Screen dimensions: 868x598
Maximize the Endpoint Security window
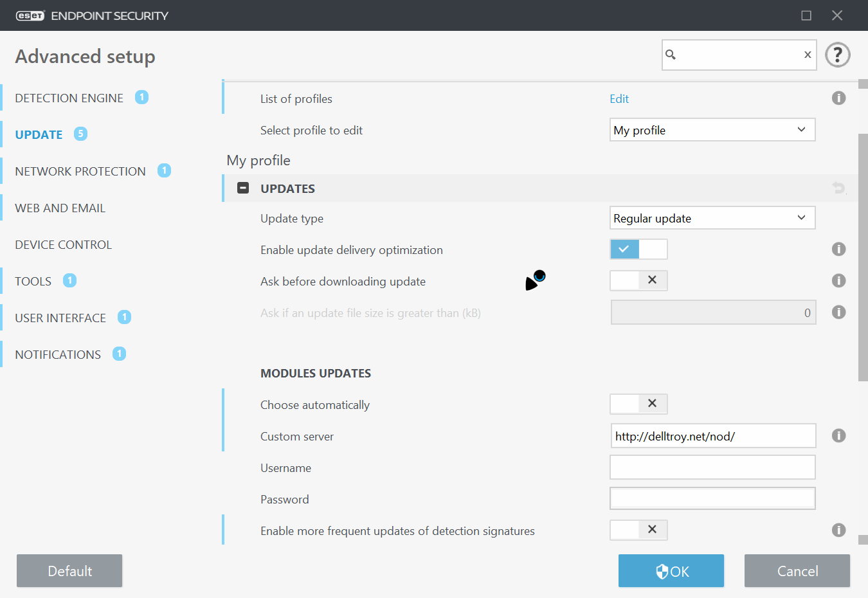(806, 15)
